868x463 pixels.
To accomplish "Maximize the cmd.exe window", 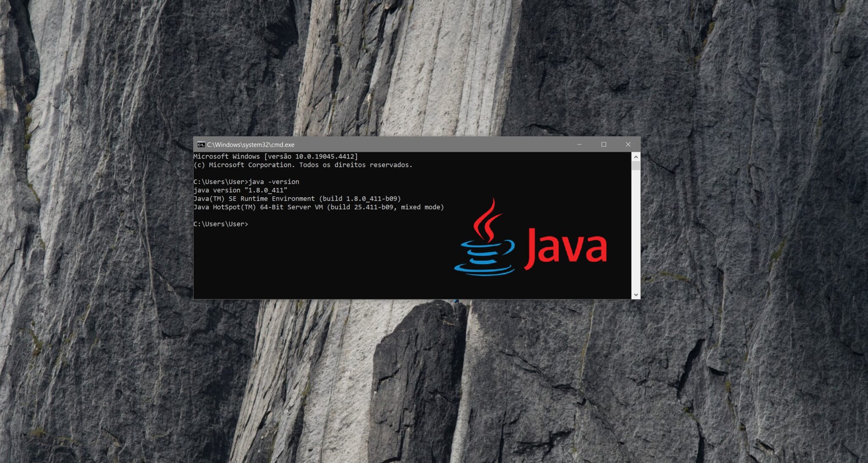I will (x=604, y=145).
